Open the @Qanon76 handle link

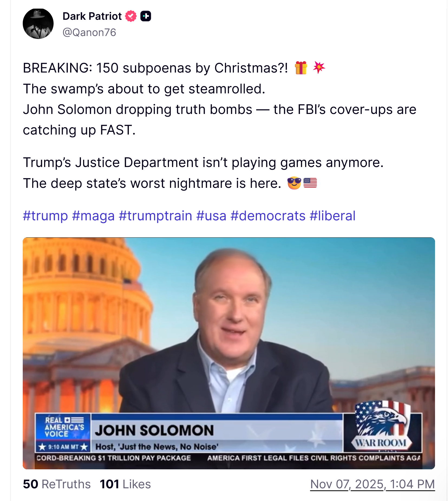(x=89, y=32)
